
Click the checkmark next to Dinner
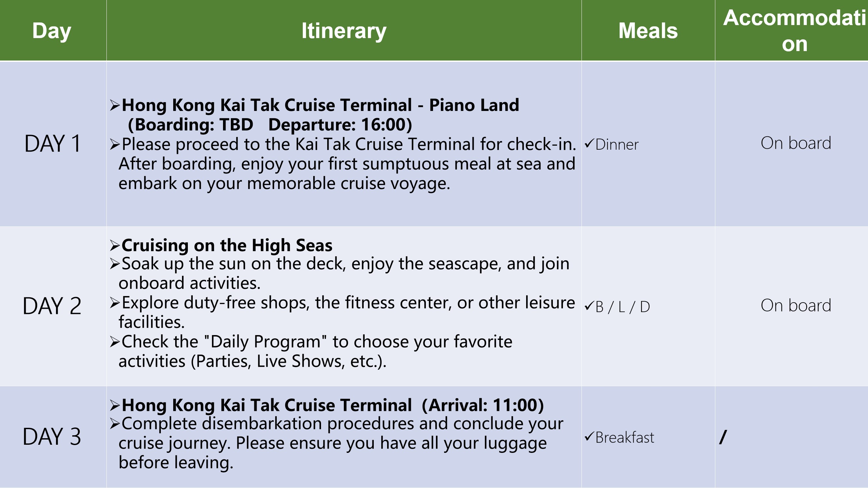click(x=589, y=144)
